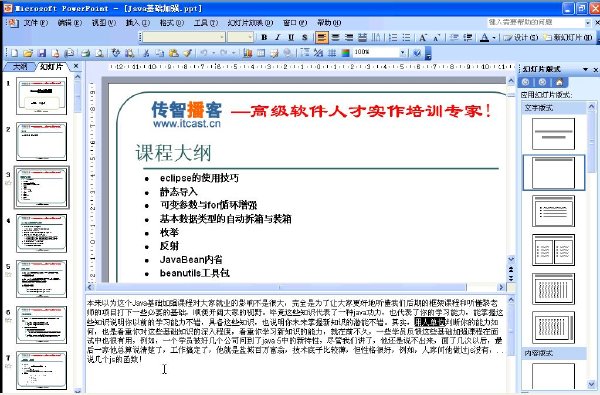This screenshot has height=395, width=600.
Task: Open PowerPoint Help icon
Action: tap(417, 53)
